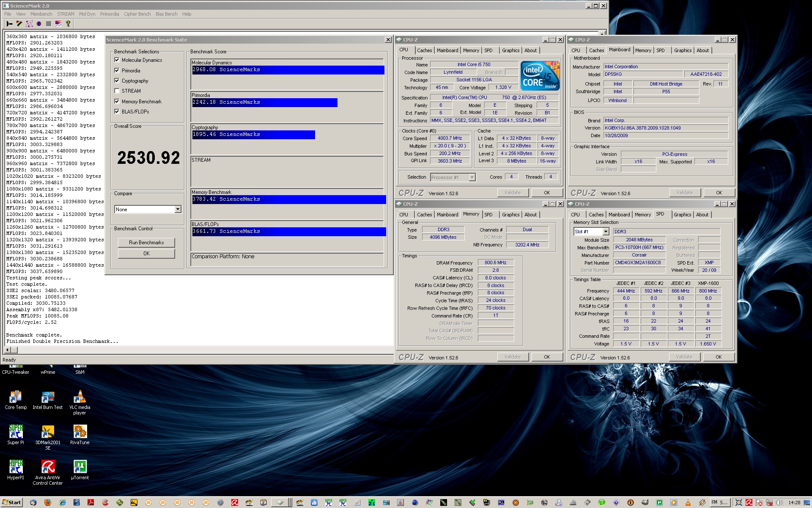The image size is (812, 508).
Task: Click the yellow question mark help icon
Action: 68,24
